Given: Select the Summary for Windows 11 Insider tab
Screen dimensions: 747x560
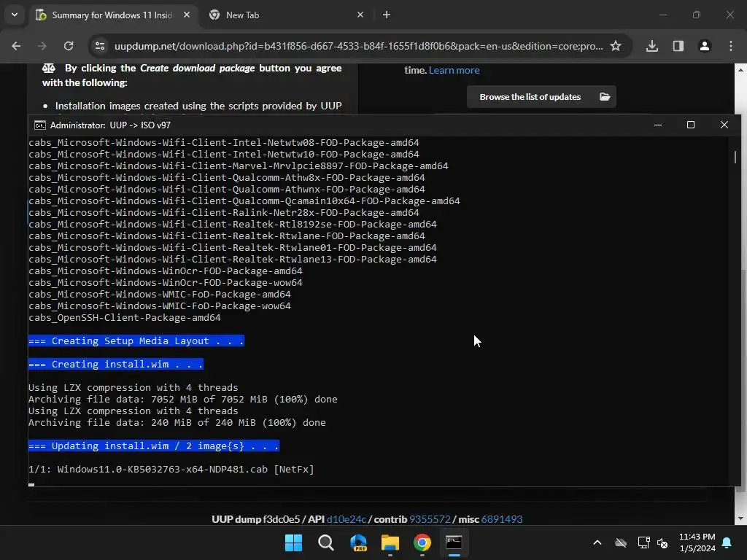Looking at the screenshot, I should pyautogui.click(x=112, y=15).
